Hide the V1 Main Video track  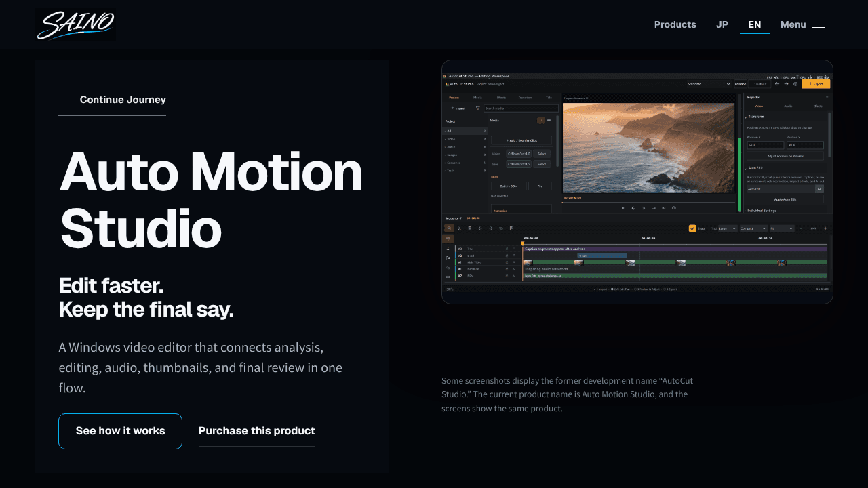[514, 262]
